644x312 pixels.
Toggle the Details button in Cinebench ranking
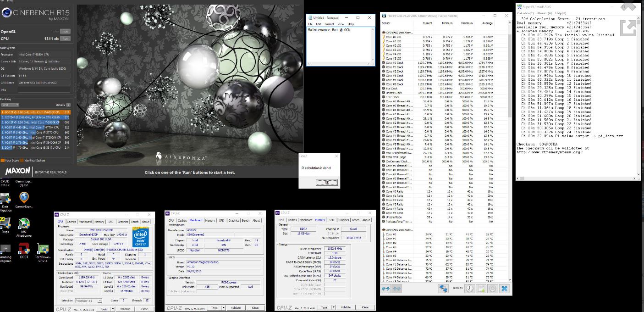coord(68,105)
